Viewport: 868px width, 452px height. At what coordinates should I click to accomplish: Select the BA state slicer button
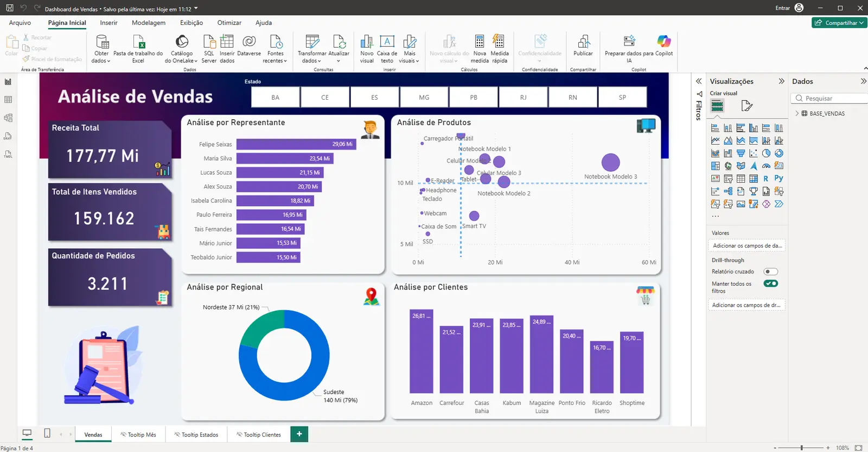click(x=276, y=98)
